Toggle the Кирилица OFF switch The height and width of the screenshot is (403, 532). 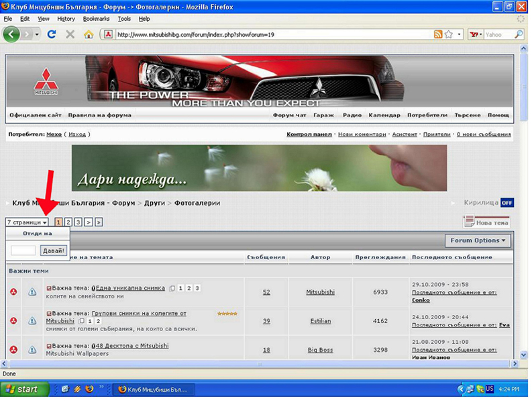click(507, 203)
